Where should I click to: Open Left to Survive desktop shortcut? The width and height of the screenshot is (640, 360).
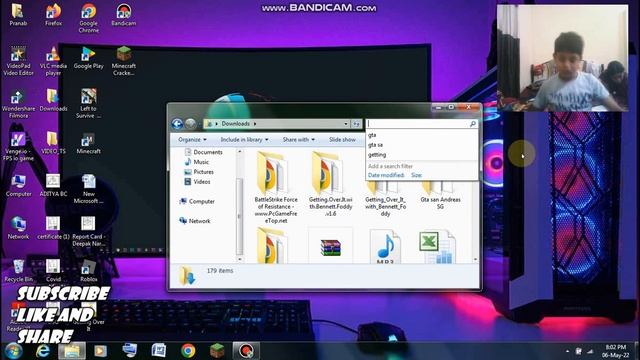coord(89,104)
